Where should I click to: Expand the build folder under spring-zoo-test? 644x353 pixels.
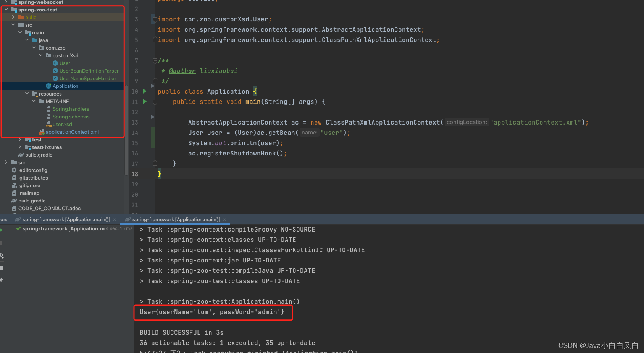click(13, 17)
